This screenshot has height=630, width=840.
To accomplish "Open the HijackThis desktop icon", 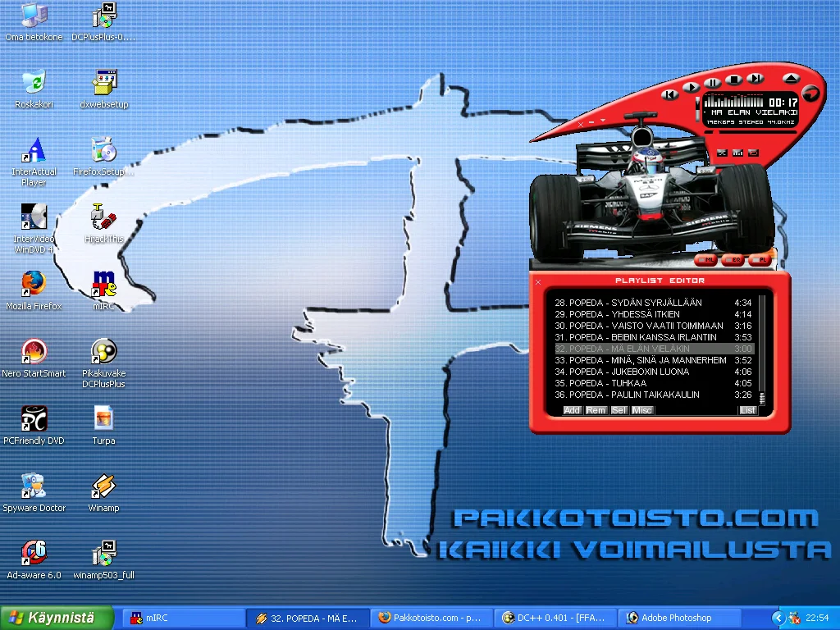I will pyautogui.click(x=103, y=218).
